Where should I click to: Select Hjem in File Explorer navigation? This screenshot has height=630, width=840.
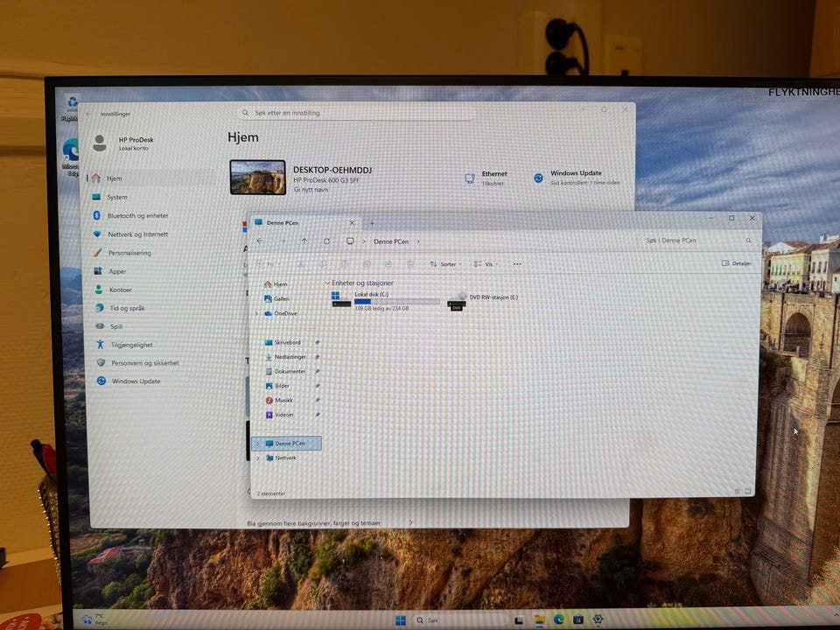[276, 283]
